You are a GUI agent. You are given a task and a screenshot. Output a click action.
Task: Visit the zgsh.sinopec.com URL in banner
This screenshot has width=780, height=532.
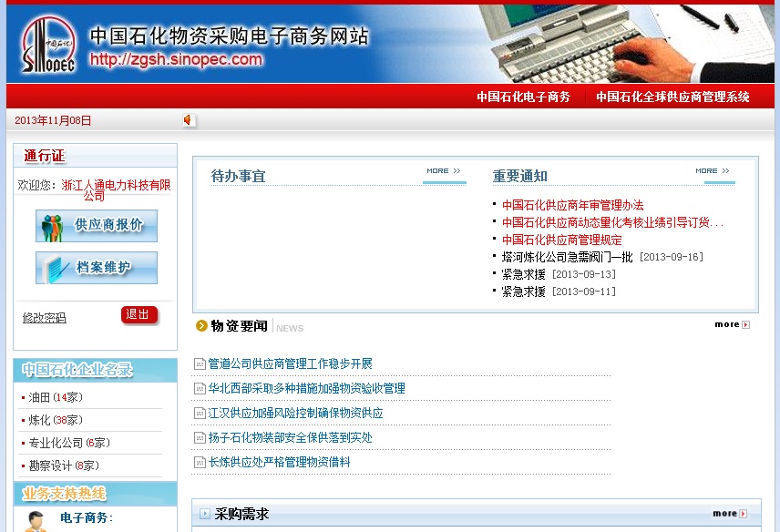point(176,60)
